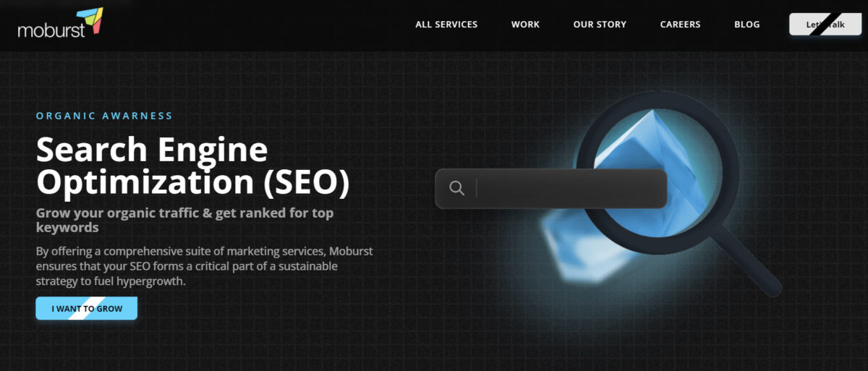Click the large magnifying glass lens ring
Image resolution: width=868 pixels, height=371 pixels.
[657, 174]
